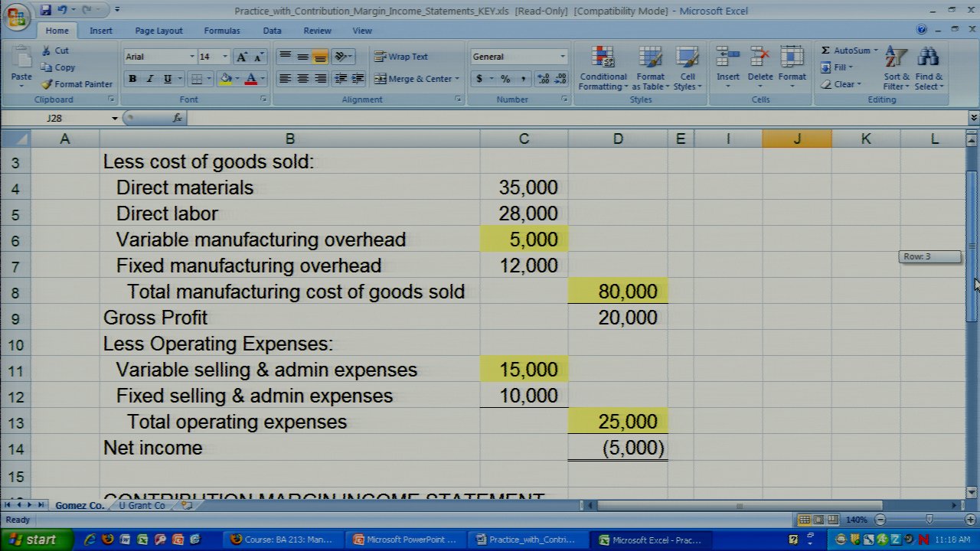The width and height of the screenshot is (980, 551).
Task: Toggle Bold formatting
Action: pos(132,79)
